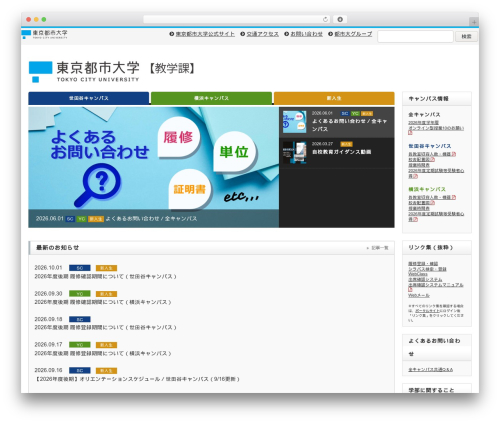Open the 交通アクセス link
This screenshot has width=500, height=423.
tap(263, 34)
